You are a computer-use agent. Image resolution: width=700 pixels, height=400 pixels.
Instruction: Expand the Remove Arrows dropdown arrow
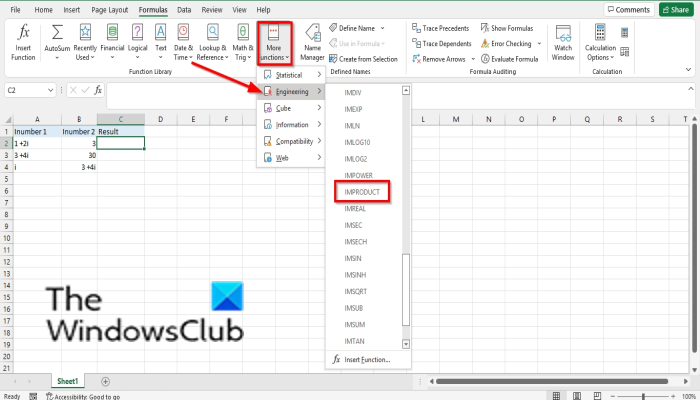point(473,59)
